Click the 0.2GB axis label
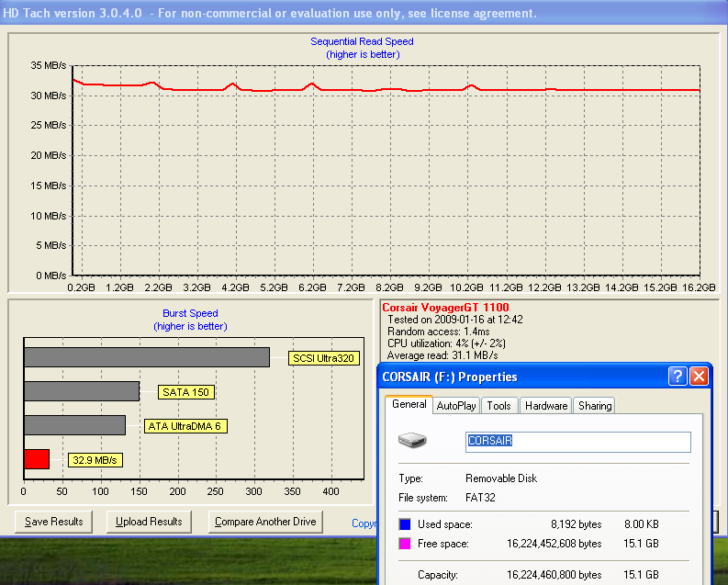 [82, 287]
